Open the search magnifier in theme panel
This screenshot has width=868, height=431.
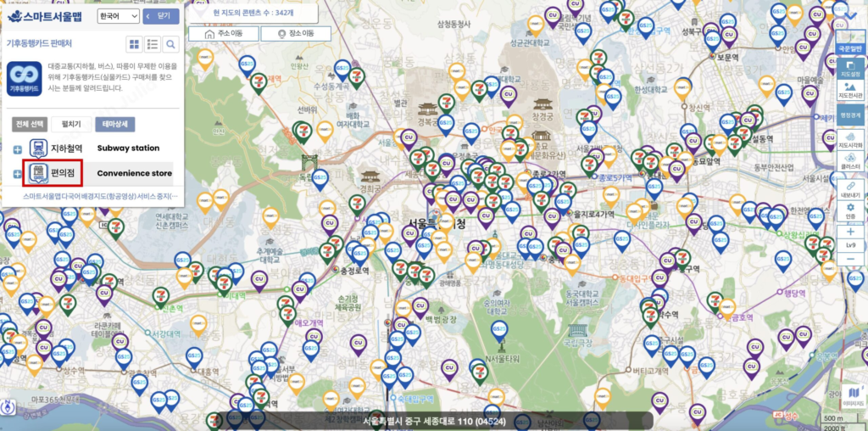170,44
